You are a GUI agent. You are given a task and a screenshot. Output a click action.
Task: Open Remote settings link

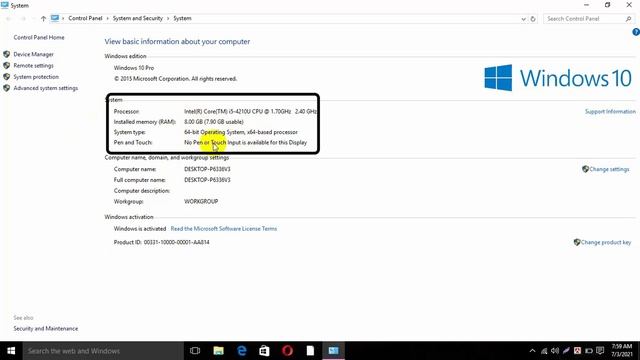click(33, 66)
